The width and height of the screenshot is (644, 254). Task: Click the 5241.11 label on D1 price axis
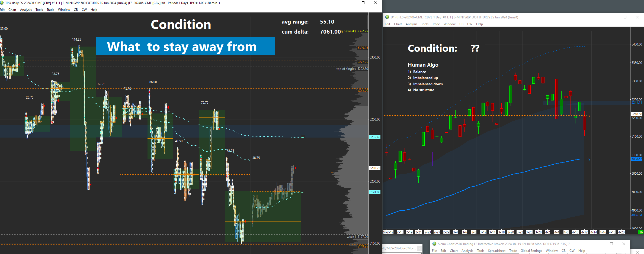point(637,103)
